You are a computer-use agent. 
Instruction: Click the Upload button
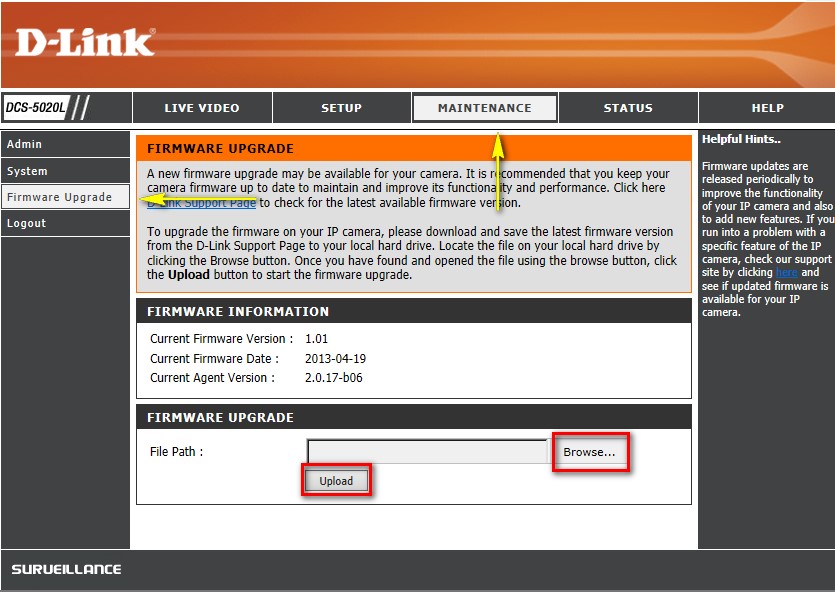[336, 481]
